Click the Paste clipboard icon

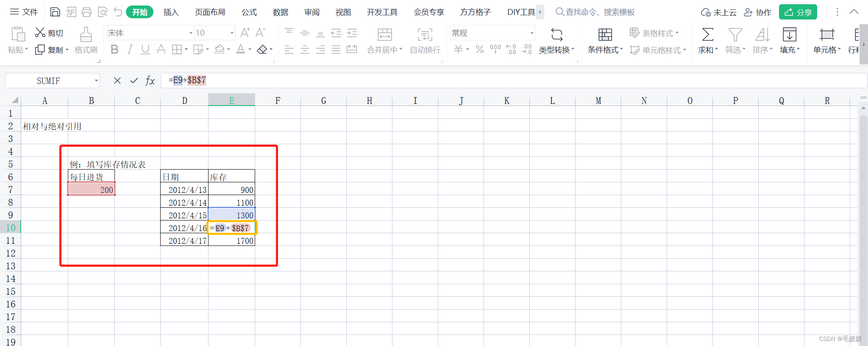click(x=18, y=34)
